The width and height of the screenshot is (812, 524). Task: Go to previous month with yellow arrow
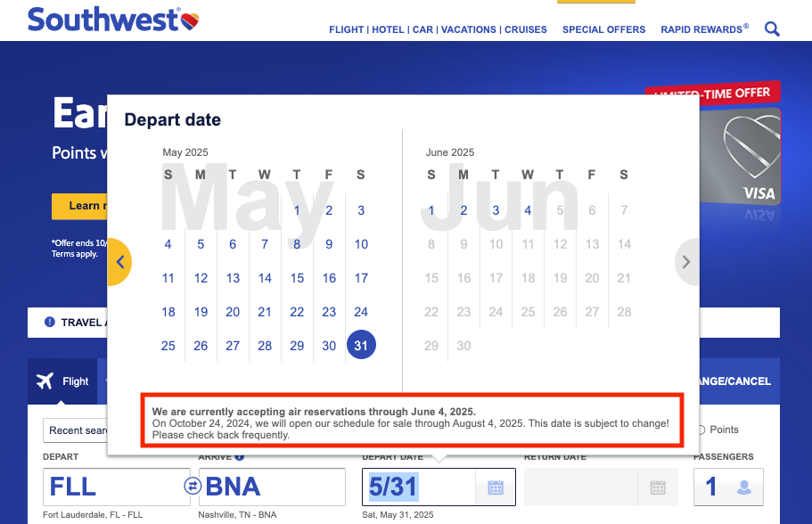point(120,262)
